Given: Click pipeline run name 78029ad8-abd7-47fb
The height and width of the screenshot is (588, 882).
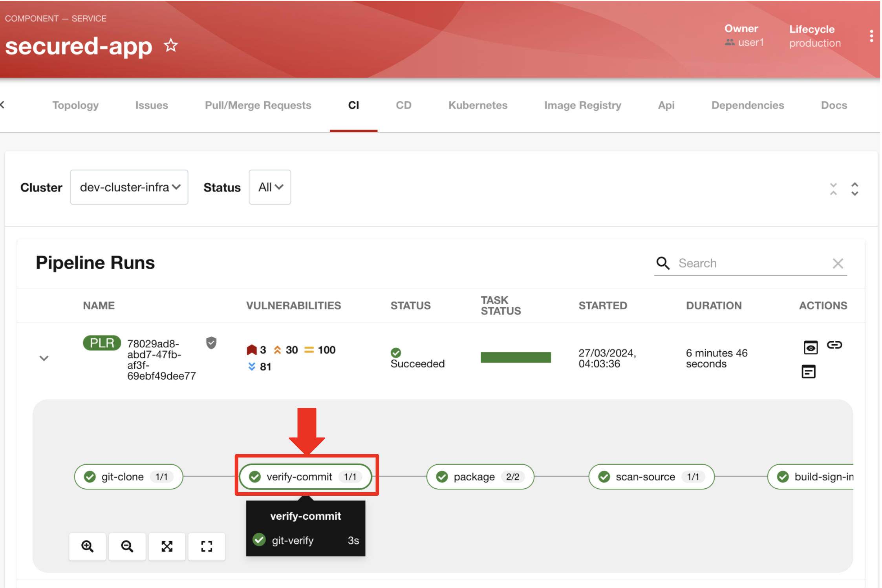Looking at the screenshot, I should click(161, 360).
